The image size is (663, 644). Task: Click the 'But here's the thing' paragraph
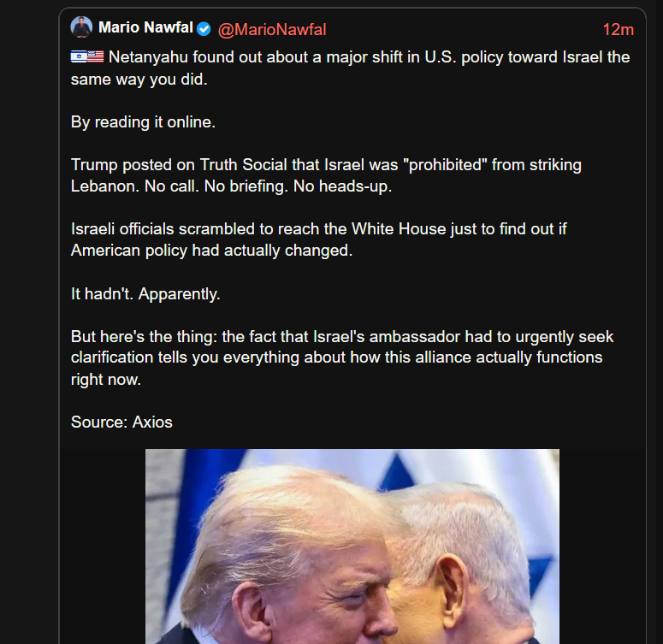coord(342,357)
